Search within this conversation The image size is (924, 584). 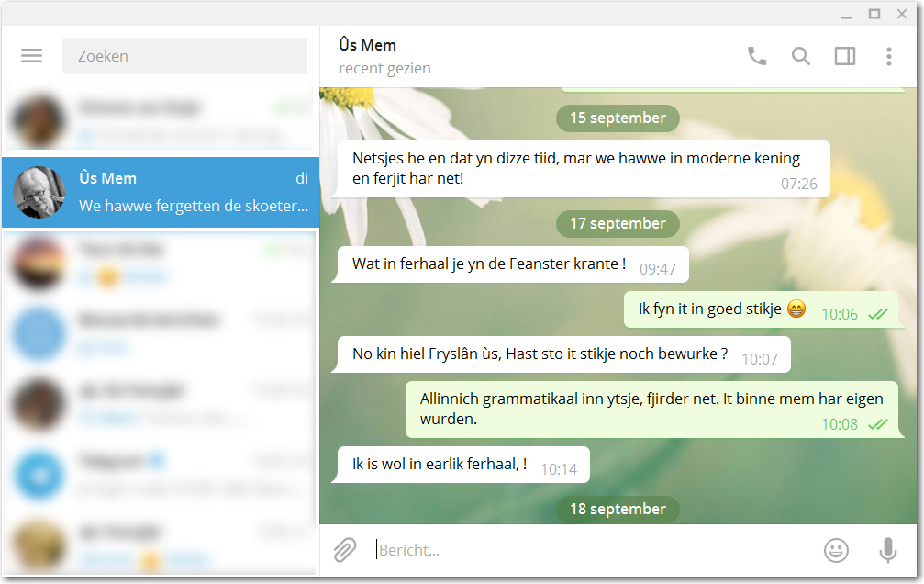point(800,56)
